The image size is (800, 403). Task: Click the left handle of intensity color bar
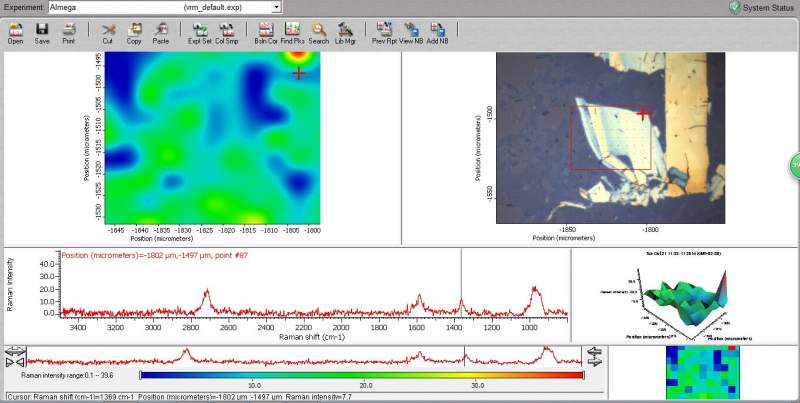point(140,375)
